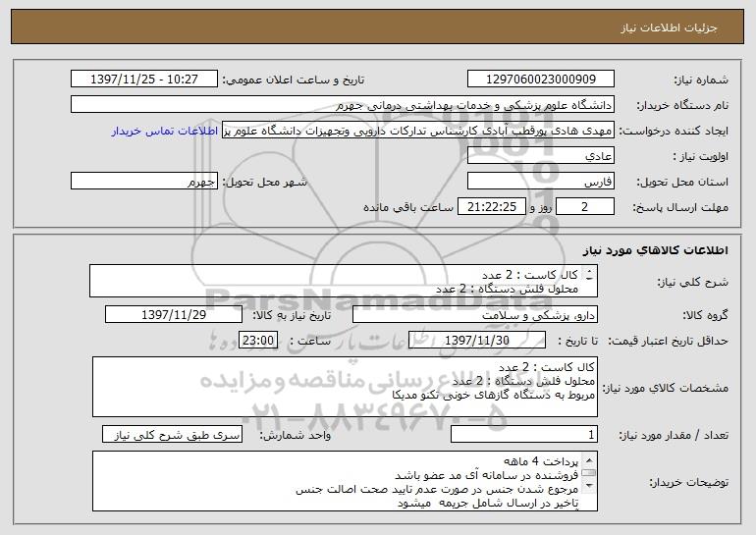Screen dimensions: 756x535
Task: Click the unit field سری طبق شرح کلی نیاز
Action: tap(172, 435)
